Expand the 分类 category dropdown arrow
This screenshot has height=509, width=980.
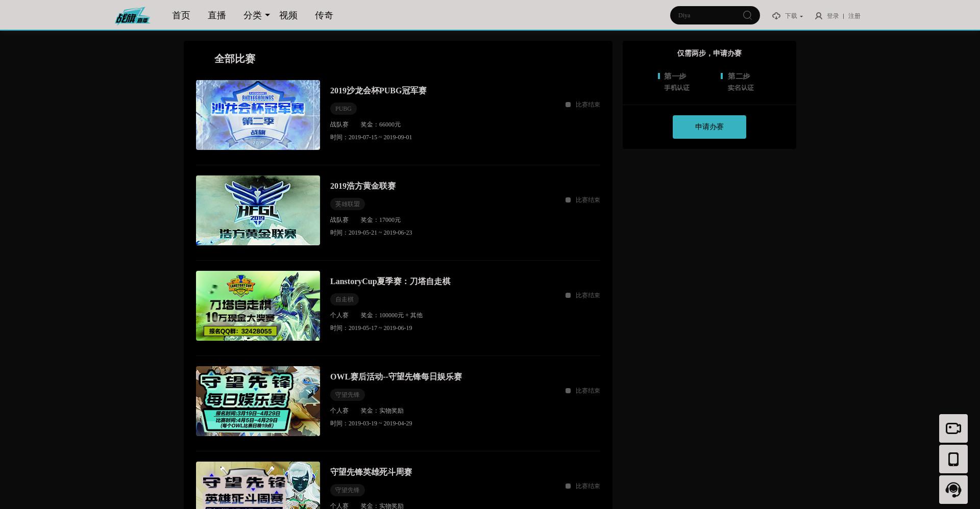pos(267,15)
